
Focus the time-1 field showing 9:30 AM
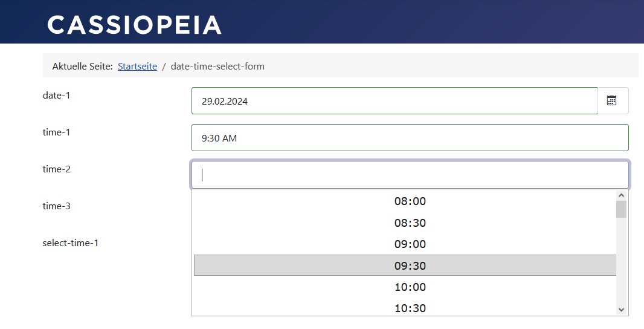410,138
